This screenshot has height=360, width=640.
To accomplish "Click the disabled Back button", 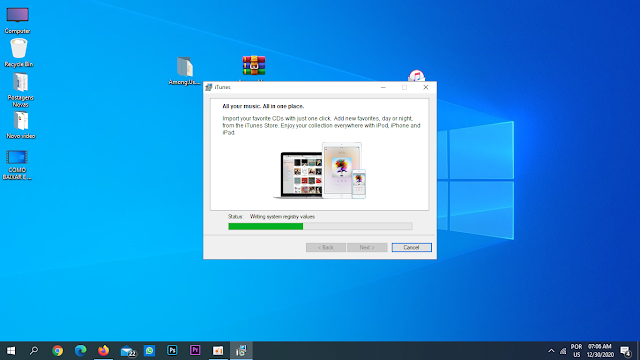I will tap(326, 247).
